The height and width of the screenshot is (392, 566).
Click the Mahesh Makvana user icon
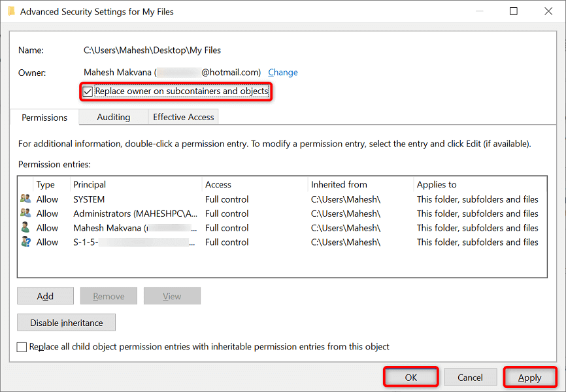(x=25, y=228)
